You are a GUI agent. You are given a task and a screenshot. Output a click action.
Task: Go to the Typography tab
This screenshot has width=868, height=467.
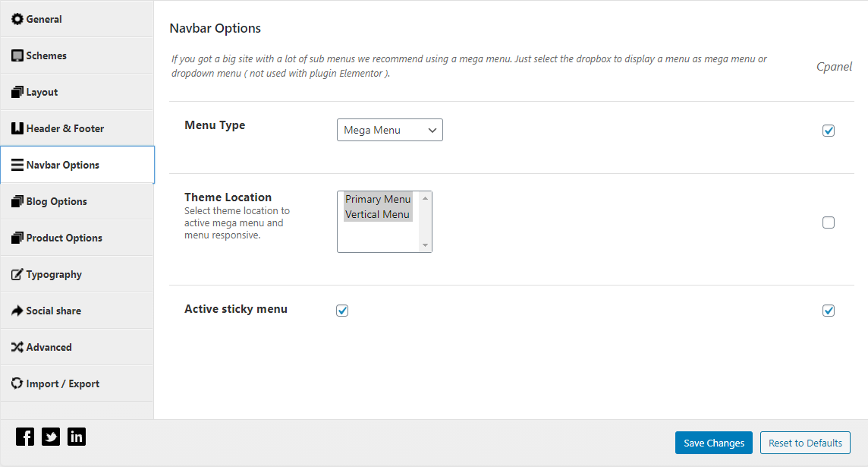77,274
